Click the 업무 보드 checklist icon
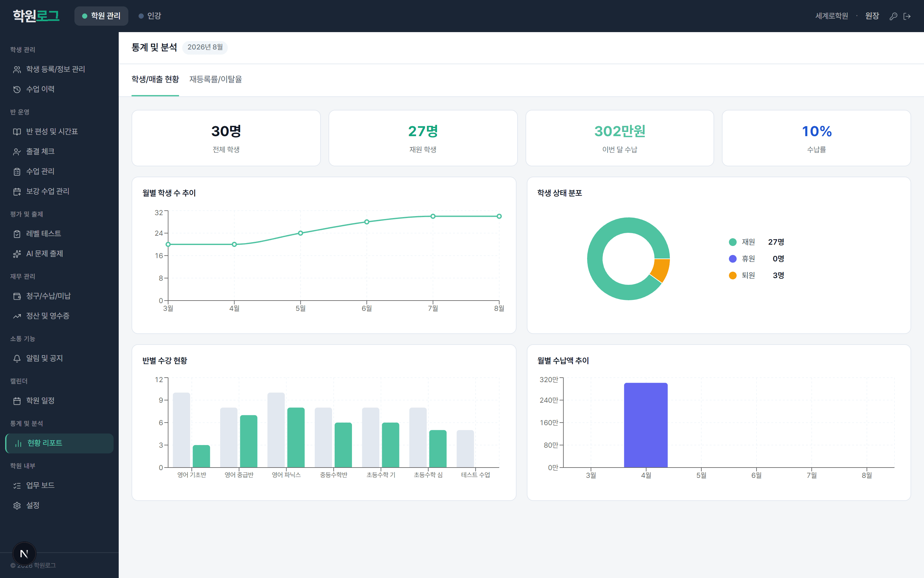924x578 pixels. [x=17, y=486]
